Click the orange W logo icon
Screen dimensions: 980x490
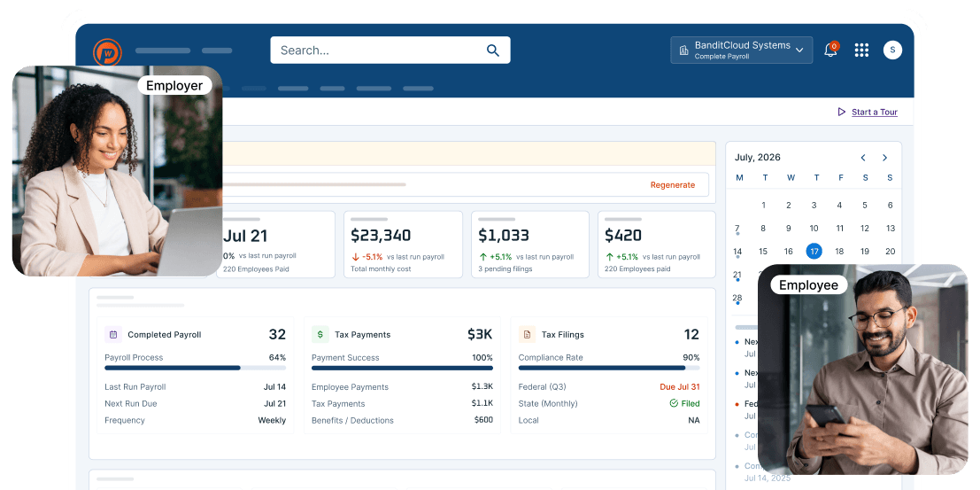pos(107,52)
